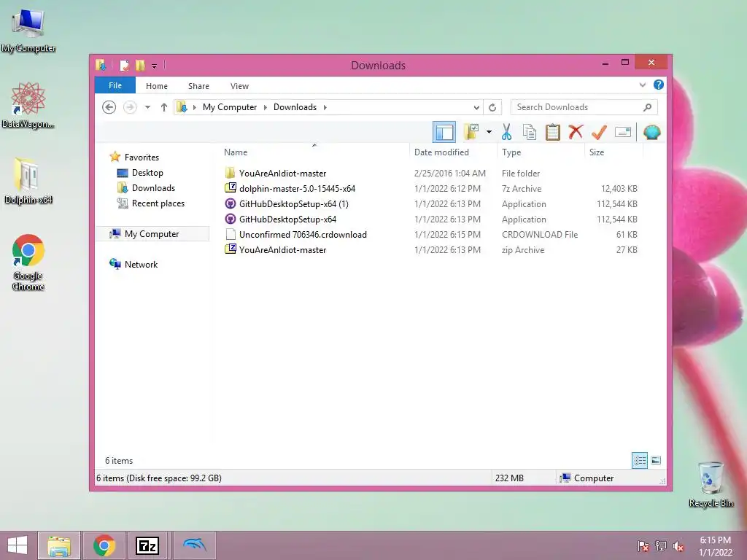Click the Cut scissors icon

pos(506,132)
